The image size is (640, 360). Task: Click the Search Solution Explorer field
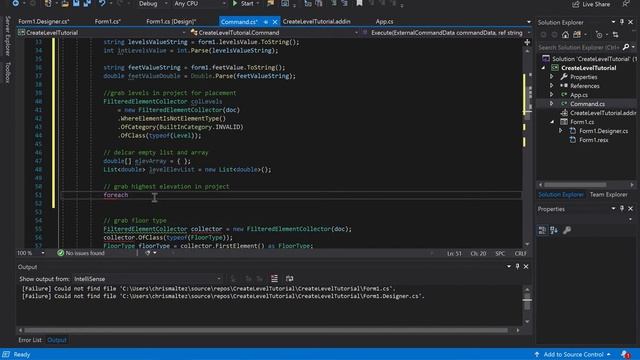pos(579,47)
